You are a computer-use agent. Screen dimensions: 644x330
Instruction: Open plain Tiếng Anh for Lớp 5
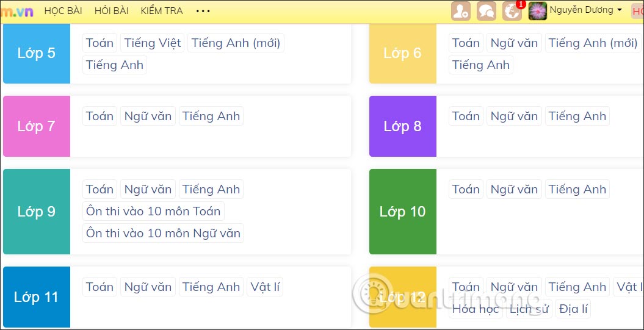[x=115, y=65]
